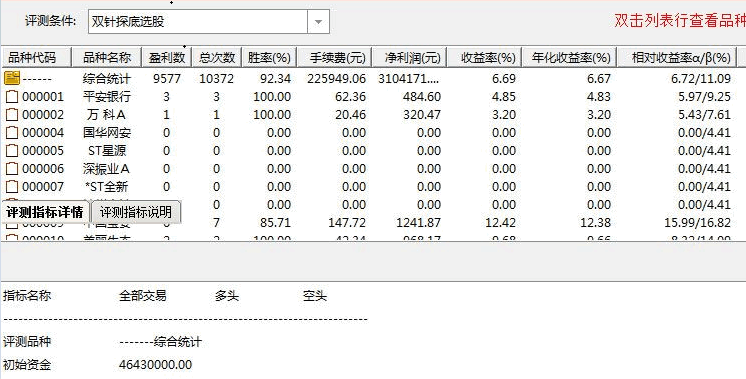The image size is (746, 379).
Task: Click document icon for 000002
Action: [x=12, y=115]
